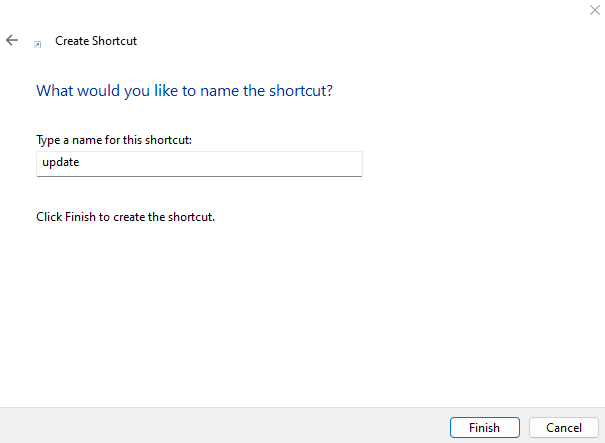Click the 'Type a name for this shortcut:' label

tap(114, 140)
